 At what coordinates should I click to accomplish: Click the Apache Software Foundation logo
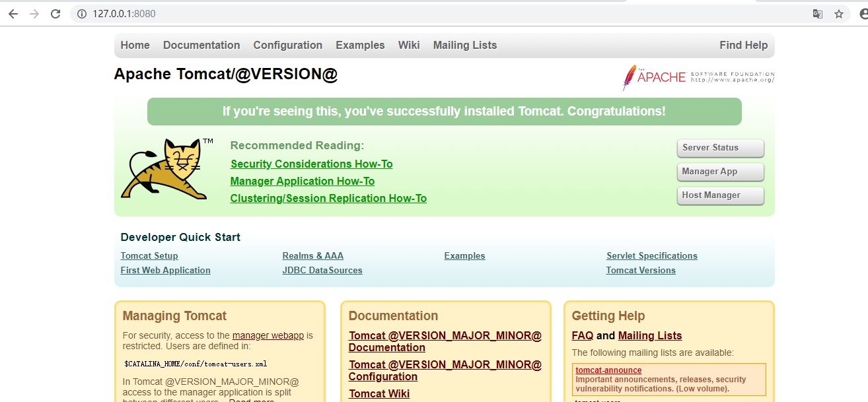tap(698, 77)
